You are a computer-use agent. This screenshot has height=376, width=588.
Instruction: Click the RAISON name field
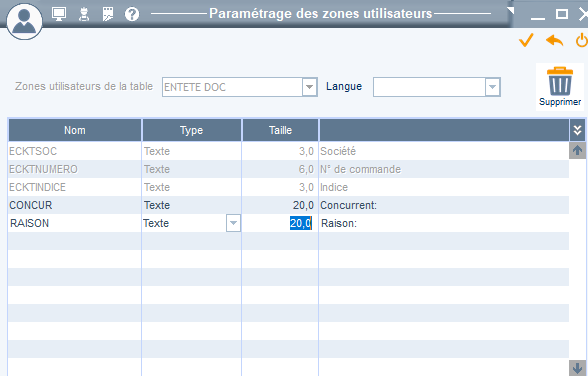click(x=75, y=223)
